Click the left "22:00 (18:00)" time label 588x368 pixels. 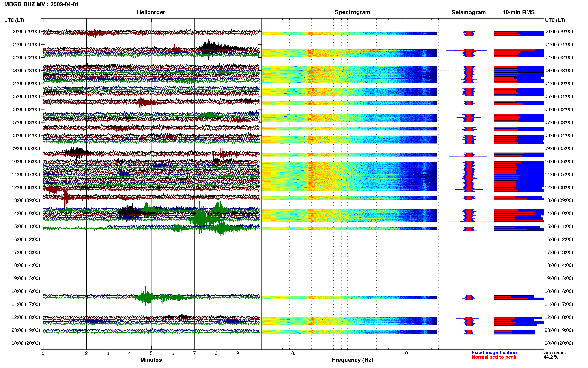coord(26,317)
